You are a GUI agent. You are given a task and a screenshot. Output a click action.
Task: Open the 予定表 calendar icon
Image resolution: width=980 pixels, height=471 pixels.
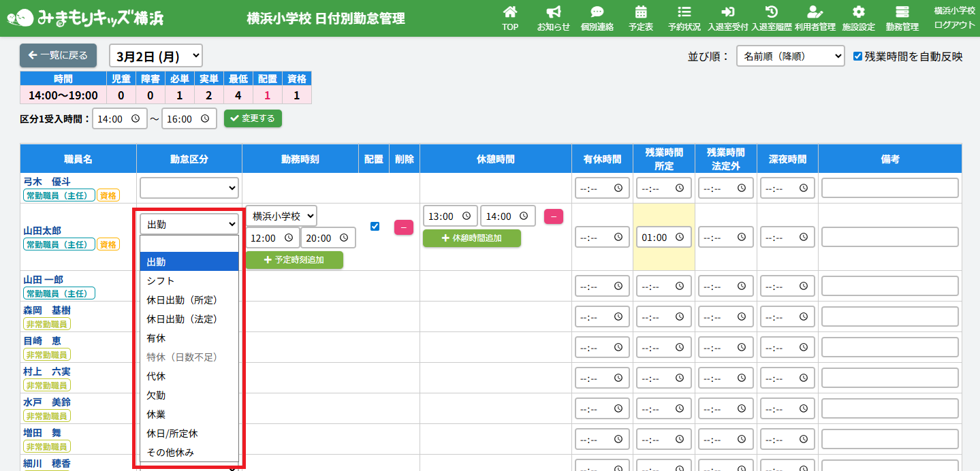click(640, 12)
